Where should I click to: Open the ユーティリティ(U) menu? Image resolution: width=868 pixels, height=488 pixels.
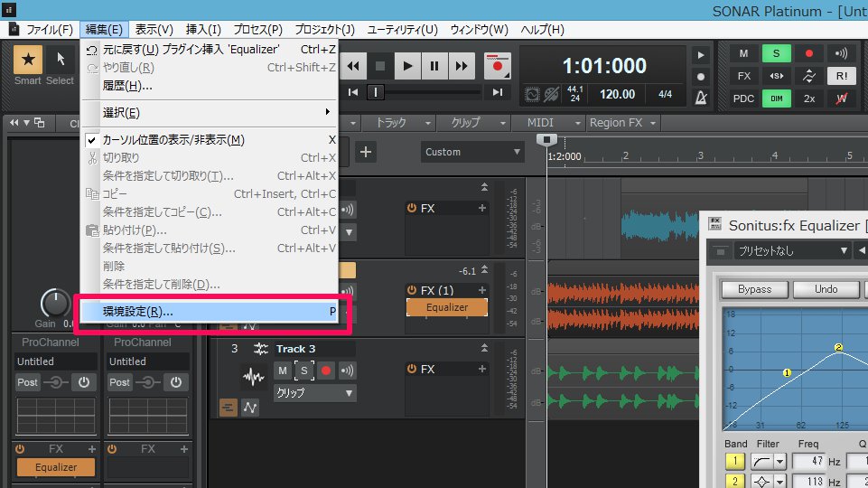403,29
